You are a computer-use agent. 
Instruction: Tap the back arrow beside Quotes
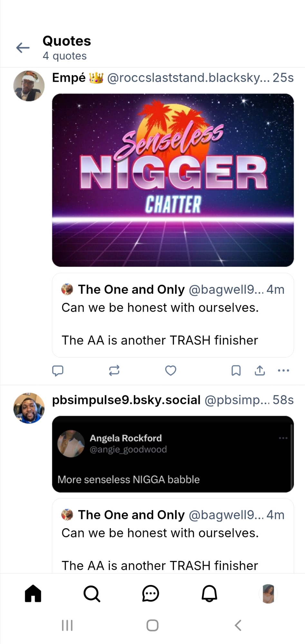click(x=23, y=48)
